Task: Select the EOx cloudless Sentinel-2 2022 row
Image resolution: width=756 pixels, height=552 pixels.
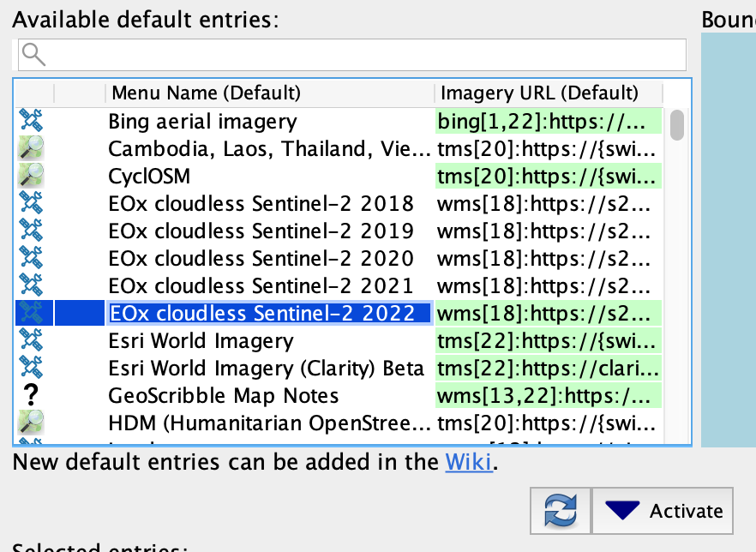Action: [261, 314]
